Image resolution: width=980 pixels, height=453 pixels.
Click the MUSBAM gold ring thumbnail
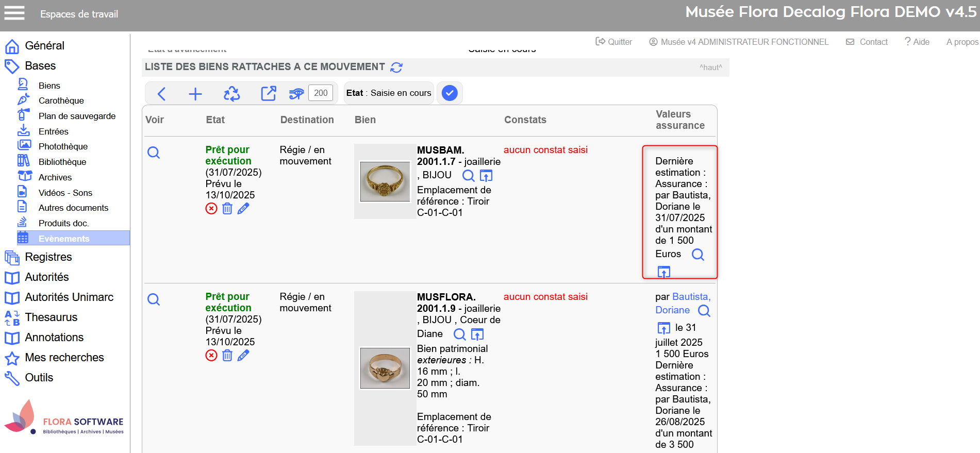[x=385, y=181]
